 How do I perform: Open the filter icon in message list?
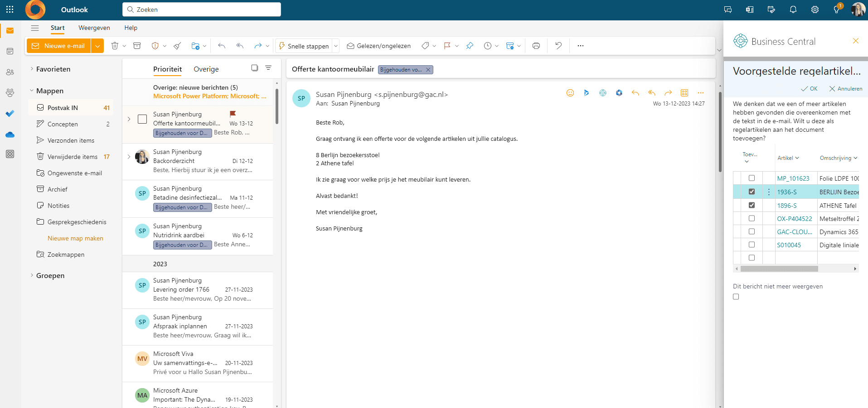[268, 68]
